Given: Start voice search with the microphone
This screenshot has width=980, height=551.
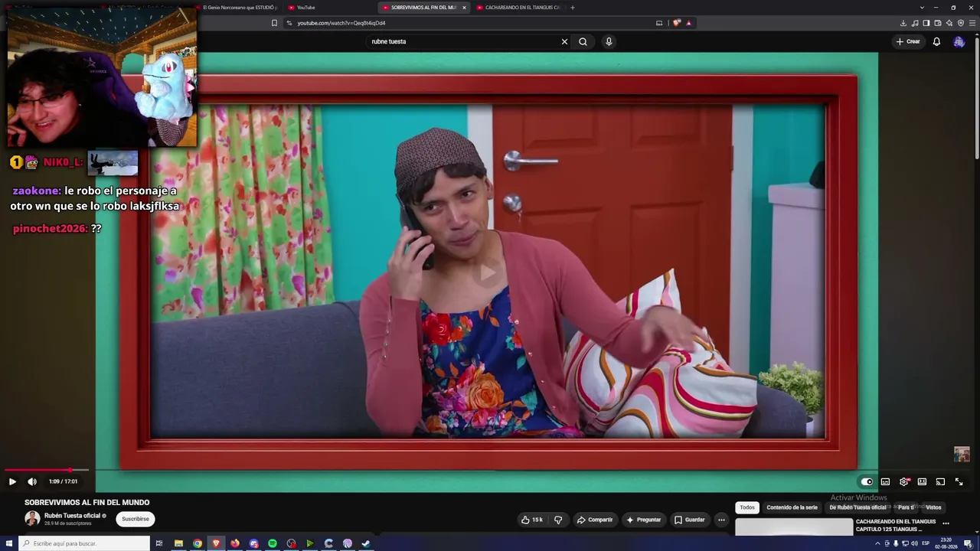Looking at the screenshot, I should (x=609, y=41).
